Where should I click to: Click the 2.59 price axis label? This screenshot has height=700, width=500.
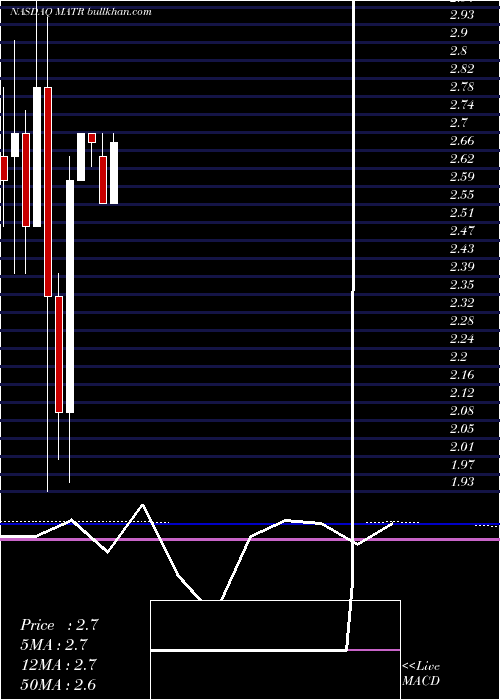(462, 177)
